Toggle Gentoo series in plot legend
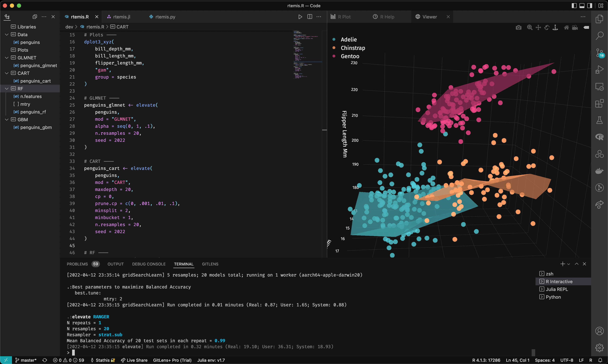The width and height of the screenshot is (608, 364). (x=350, y=56)
